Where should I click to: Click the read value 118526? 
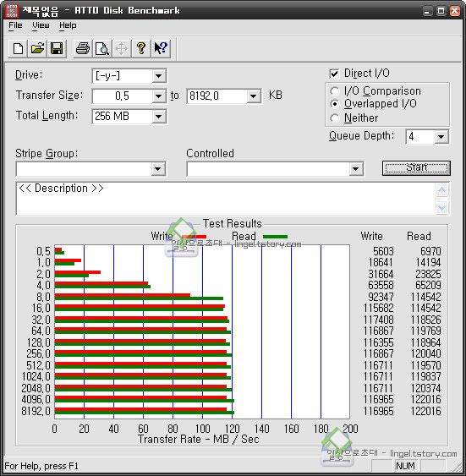tap(425, 320)
